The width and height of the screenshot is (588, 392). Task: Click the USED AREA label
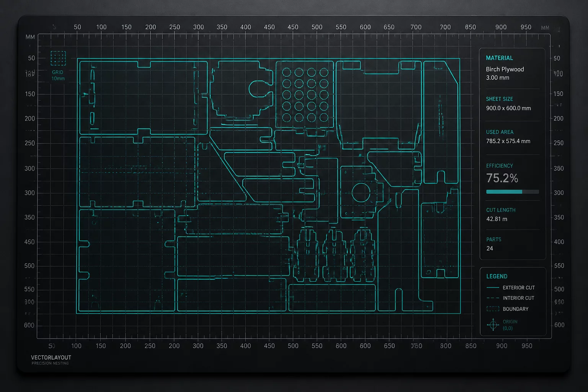500,132
